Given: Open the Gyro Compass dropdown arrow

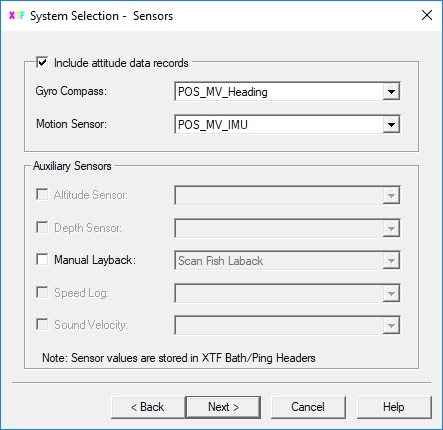Looking at the screenshot, I should pyautogui.click(x=391, y=91).
